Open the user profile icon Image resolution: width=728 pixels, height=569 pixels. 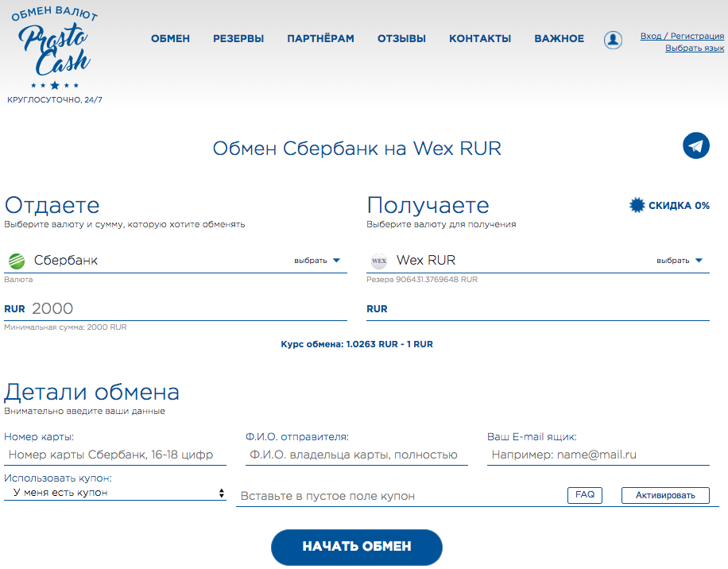613,40
